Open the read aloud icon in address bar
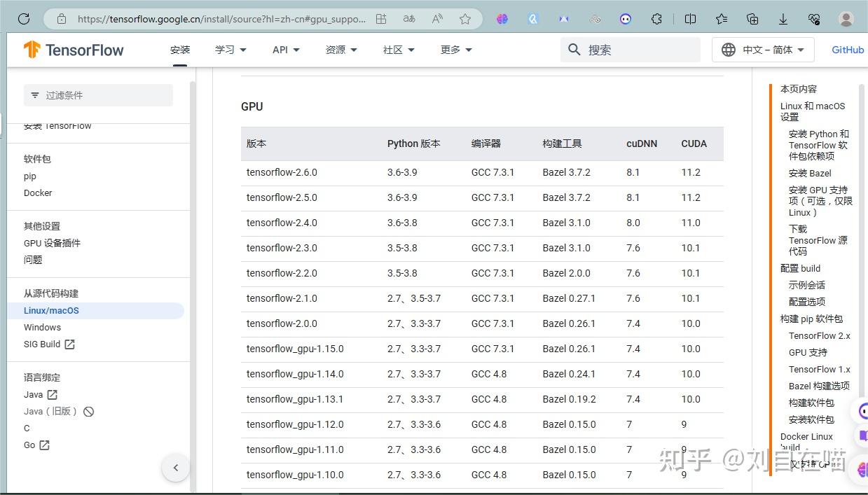Viewport: 868px width, 495px height. point(436,19)
